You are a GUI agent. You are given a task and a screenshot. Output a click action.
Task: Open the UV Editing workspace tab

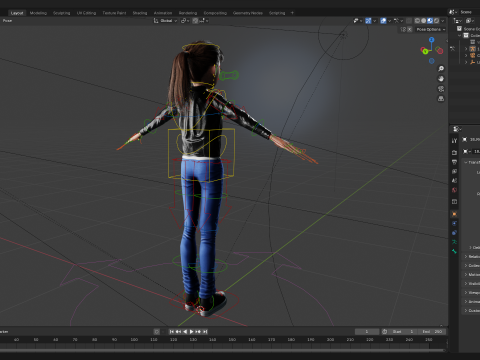click(86, 13)
